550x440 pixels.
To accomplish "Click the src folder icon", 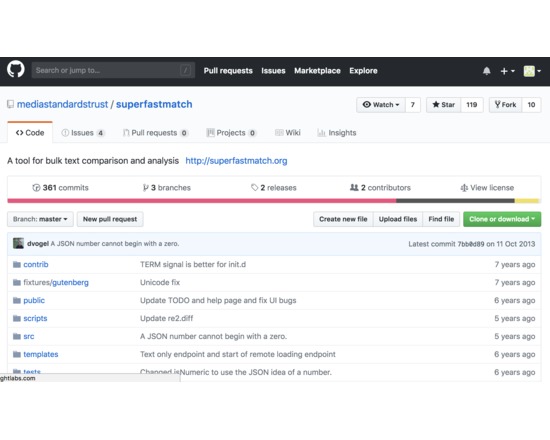I will (x=17, y=336).
